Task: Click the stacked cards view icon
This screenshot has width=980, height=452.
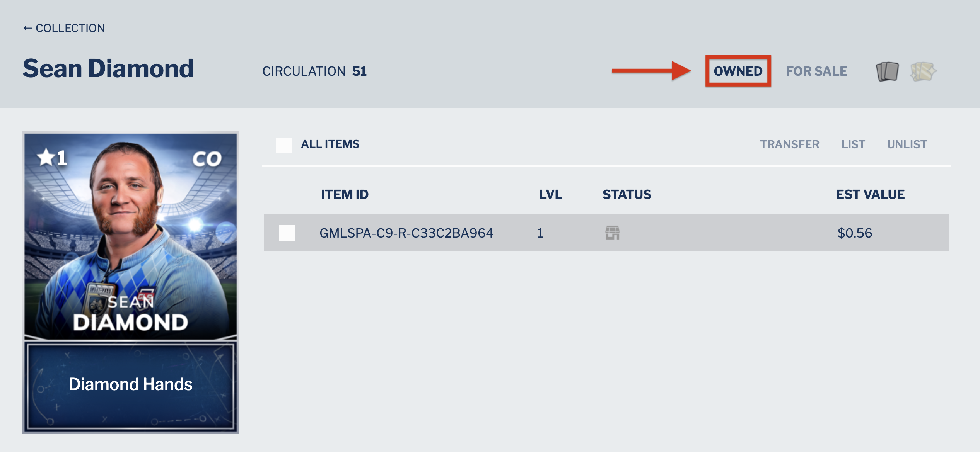Action: [x=887, y=71]
